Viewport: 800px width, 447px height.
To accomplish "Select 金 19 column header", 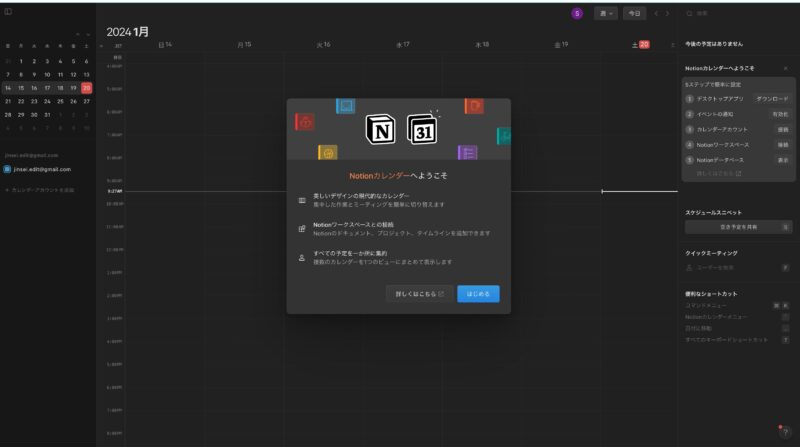I will click(561, 45).
